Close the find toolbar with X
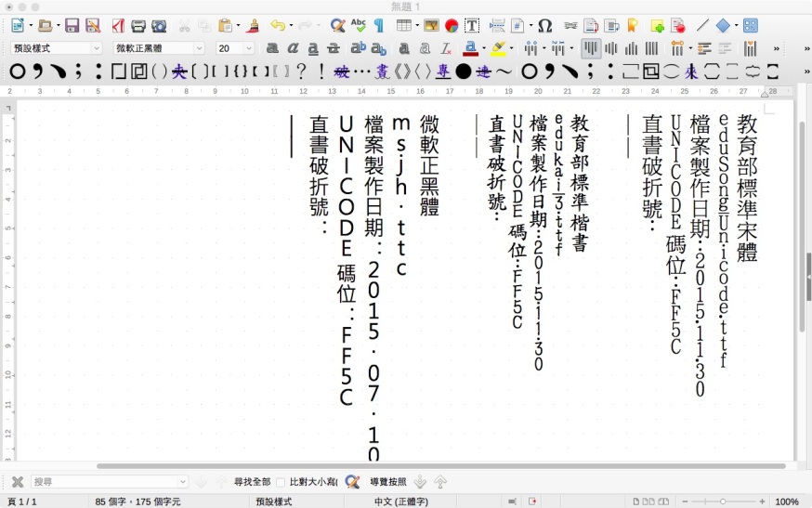The image size is (812, 508). pyautogui.click(x=17, y=482)
